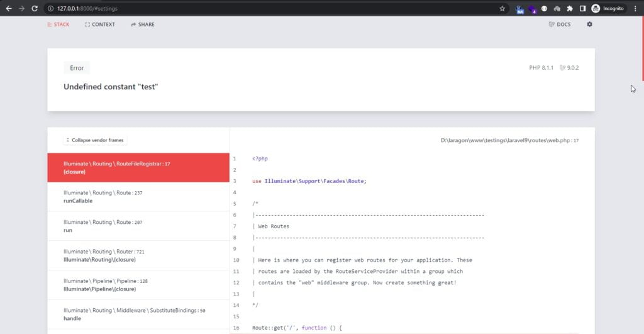
Task: Open the Incognito profile indicator
Action: [608, 8]
